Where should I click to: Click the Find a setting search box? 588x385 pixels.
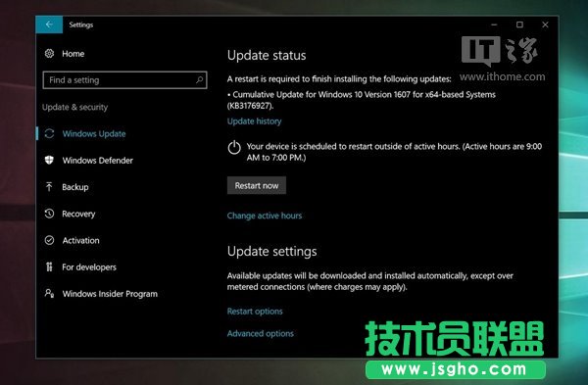tap(124, 80)
